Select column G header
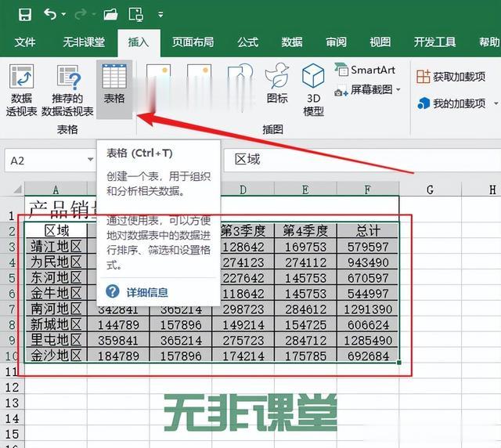501x448 pixels. point(430,190)
